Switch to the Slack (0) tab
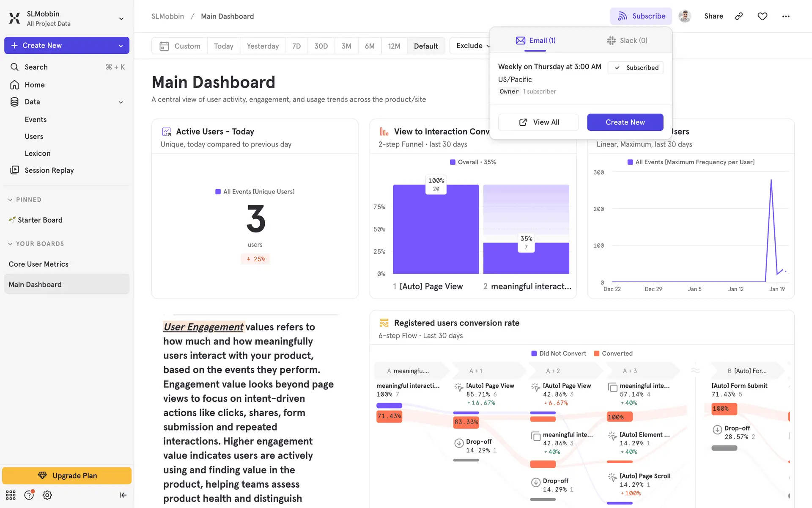The image size is (812, 508). coord(627,41)
